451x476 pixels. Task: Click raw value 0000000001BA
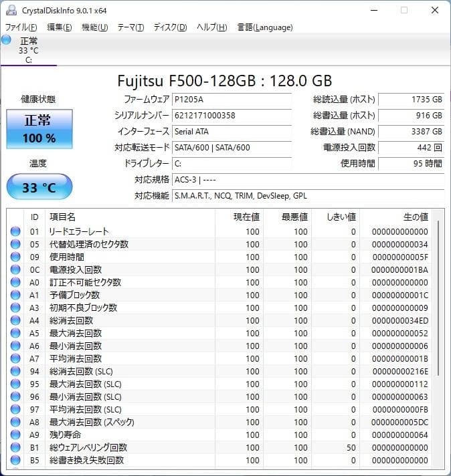coord(400,269)
